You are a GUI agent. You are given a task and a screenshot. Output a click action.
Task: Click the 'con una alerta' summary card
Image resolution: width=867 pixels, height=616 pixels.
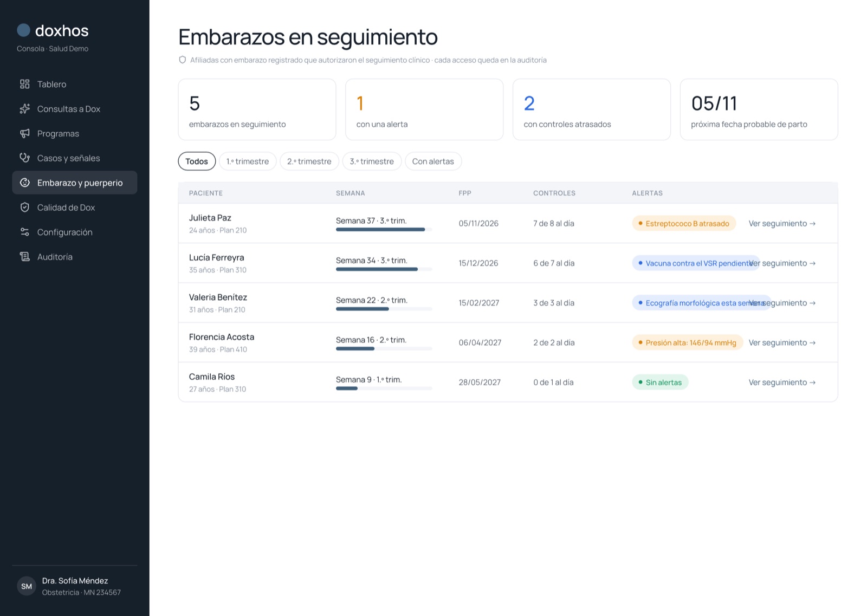pos(424,109)
